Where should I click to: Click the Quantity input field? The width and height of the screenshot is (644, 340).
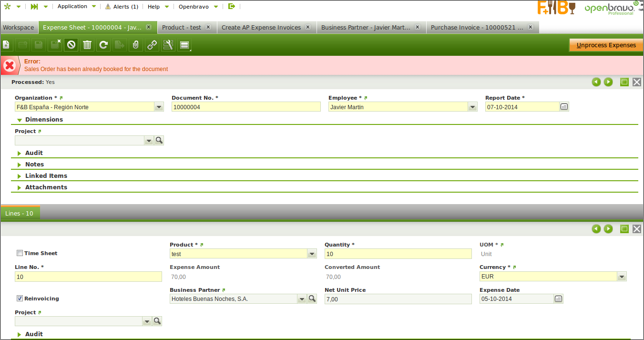click(398, 254)
